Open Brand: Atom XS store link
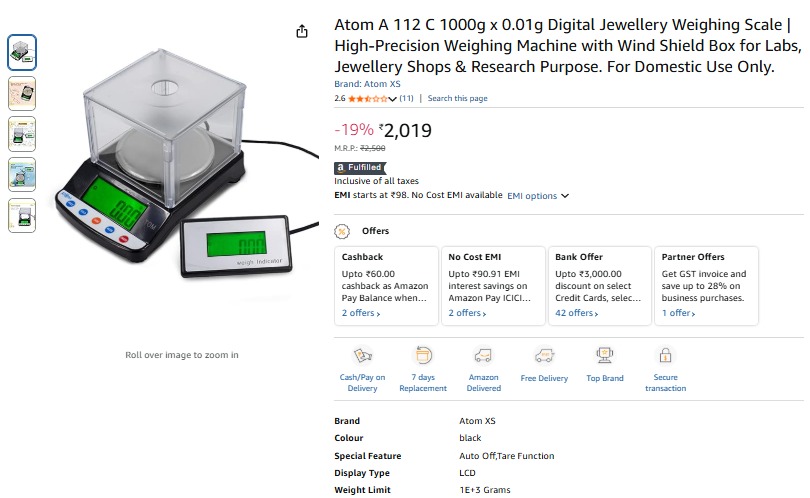The image size is (810, 498). pos(367,84)
